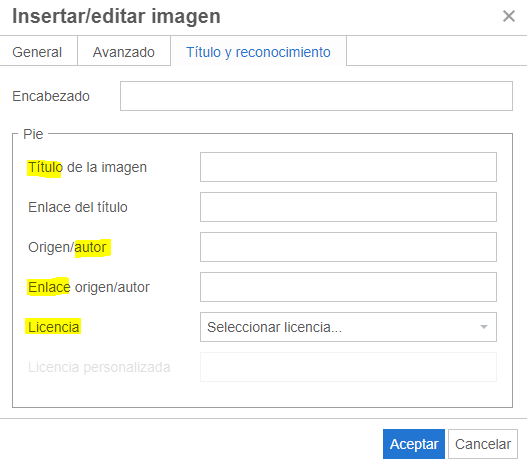The image size is (527, 465).
Task: Click the Título de la imagen text box
Action: [348, 167]
